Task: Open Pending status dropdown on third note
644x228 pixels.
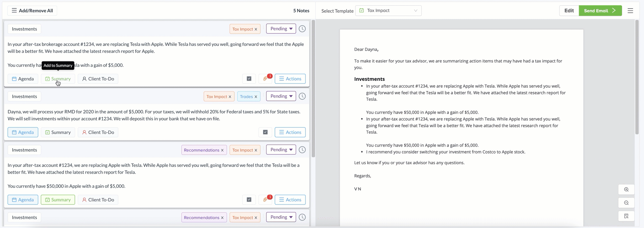Action: click(281, 150)
